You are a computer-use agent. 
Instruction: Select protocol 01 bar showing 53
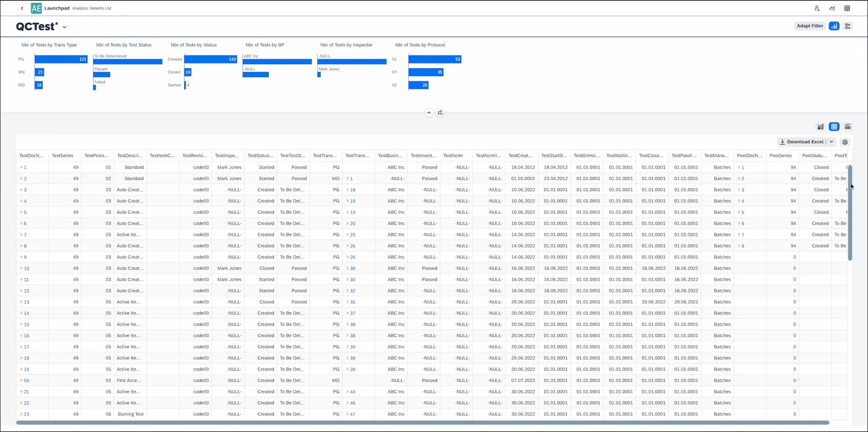pos(435,59)
